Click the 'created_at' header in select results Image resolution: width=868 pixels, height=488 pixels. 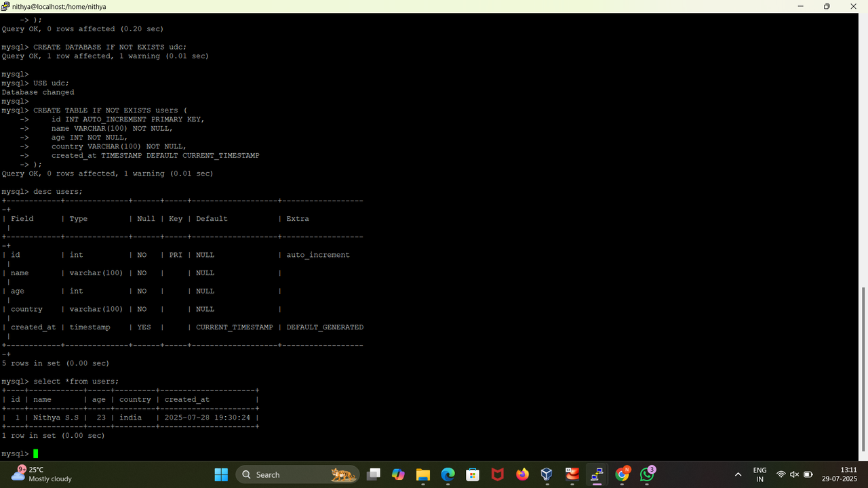pos(187,400)
